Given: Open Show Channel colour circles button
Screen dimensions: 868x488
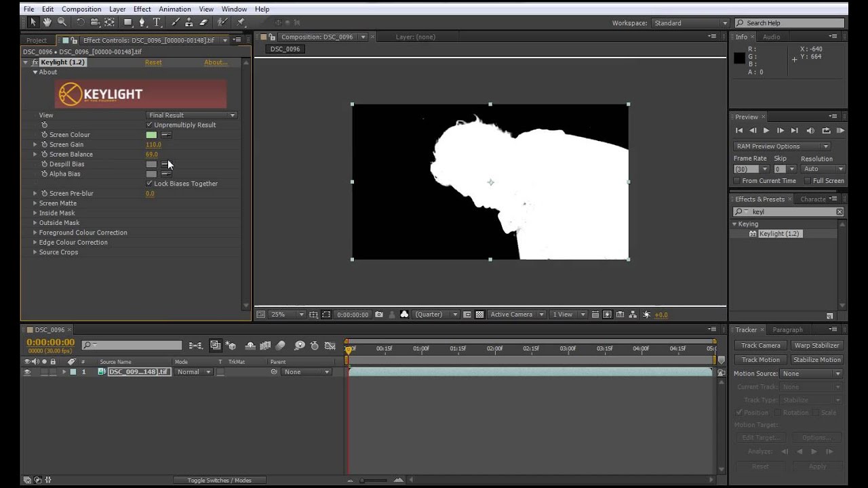Looking at the screenshot, I should point(404,314).
